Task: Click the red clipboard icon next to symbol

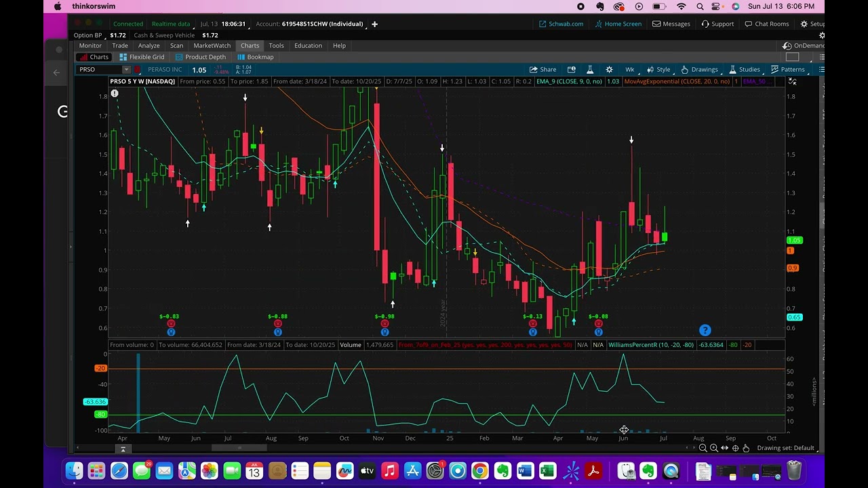Action: click(x=138, y=70)
